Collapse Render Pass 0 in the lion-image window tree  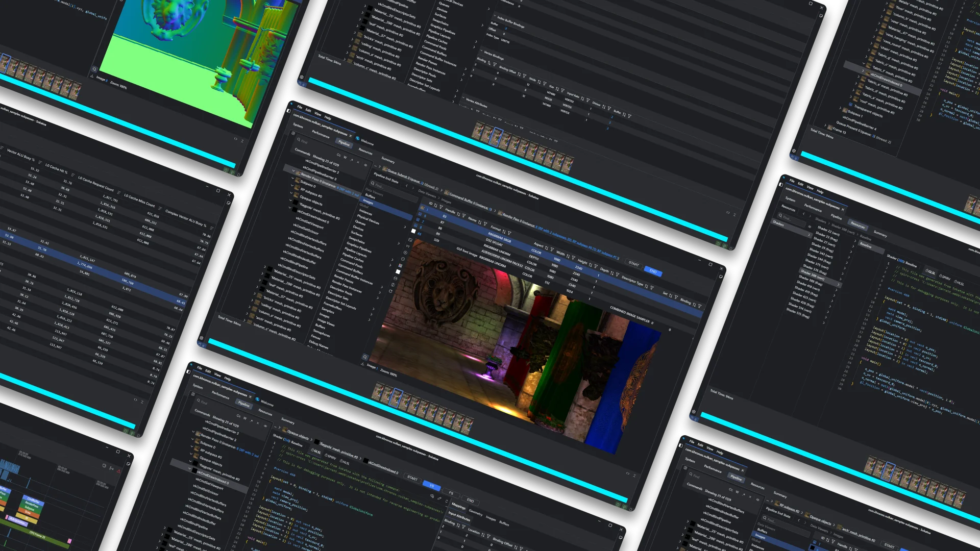[293, 170]
